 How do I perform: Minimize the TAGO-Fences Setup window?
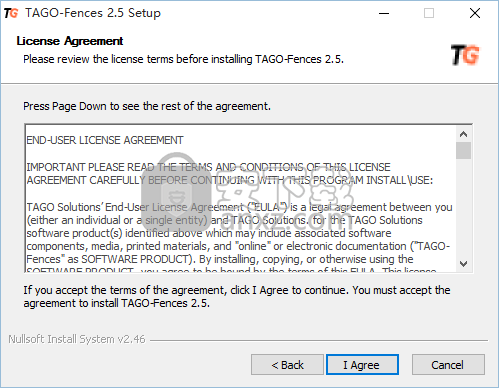click(x=384, y=13)
